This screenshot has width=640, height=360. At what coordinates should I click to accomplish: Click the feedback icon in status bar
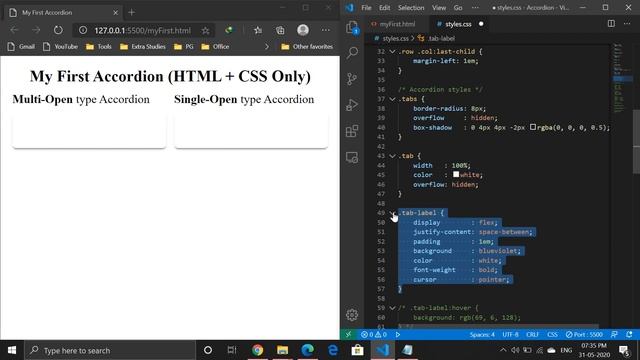pos(614,334)
